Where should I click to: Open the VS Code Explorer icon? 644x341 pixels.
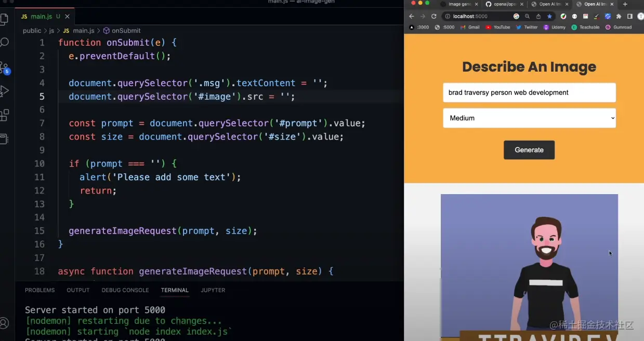(4, 20)
